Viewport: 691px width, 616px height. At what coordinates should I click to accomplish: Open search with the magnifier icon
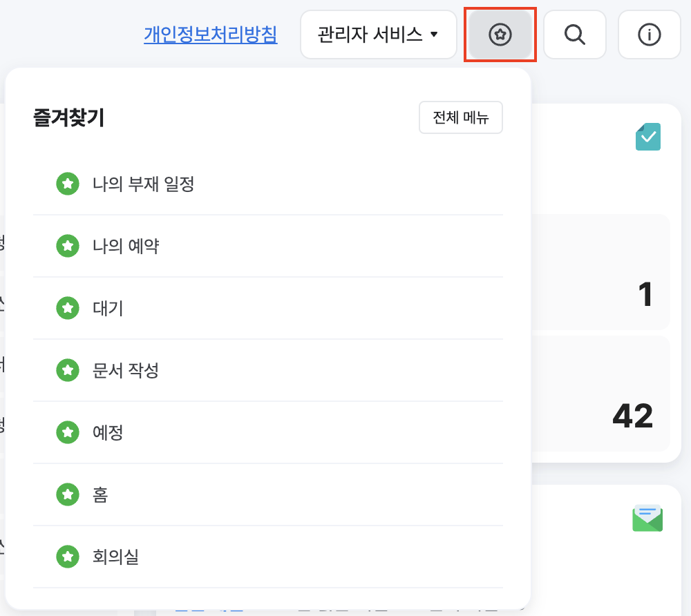pyautogui.click(x=574, y=35)
